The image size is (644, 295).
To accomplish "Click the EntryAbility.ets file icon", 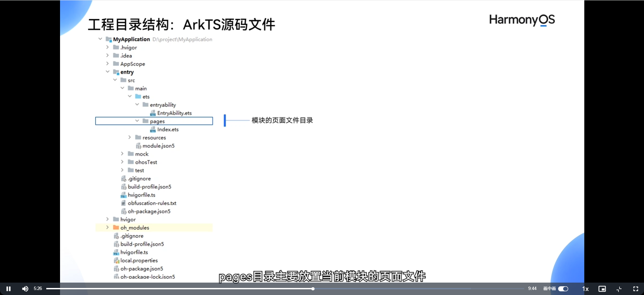I will pos(153,113).
